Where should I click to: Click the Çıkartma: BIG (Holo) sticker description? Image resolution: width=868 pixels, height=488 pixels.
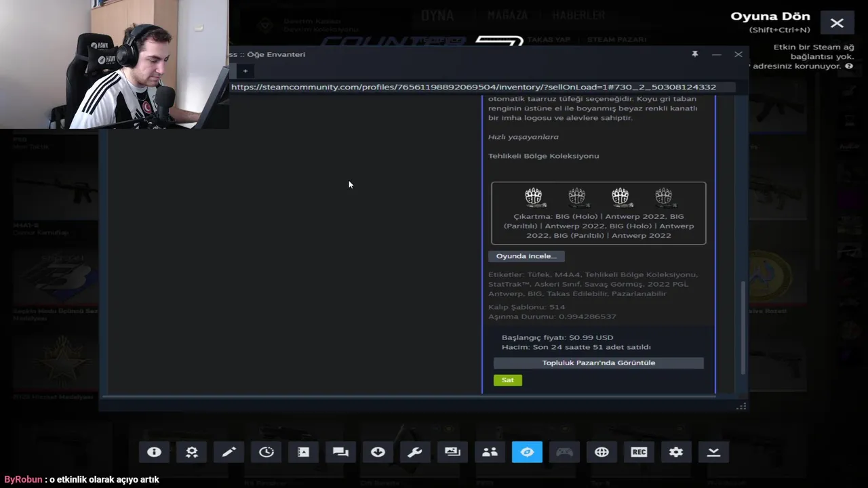pyautogui.click(x=599, y=226)
